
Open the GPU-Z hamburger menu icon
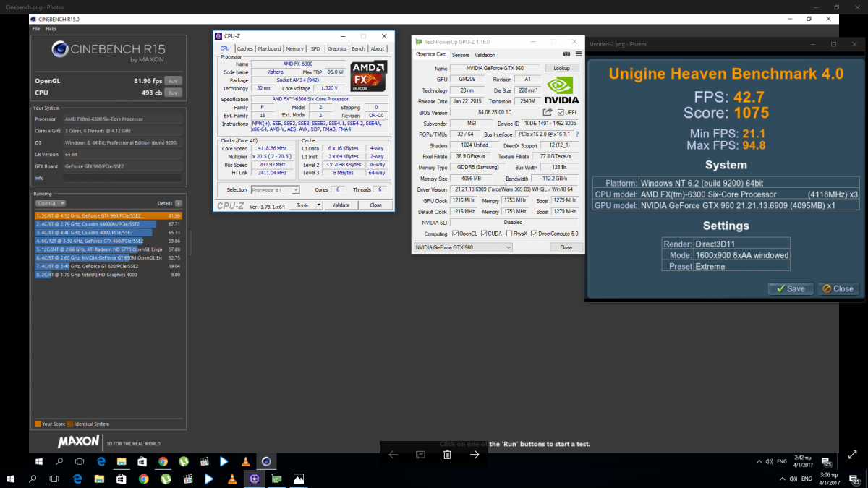(578, 54)
